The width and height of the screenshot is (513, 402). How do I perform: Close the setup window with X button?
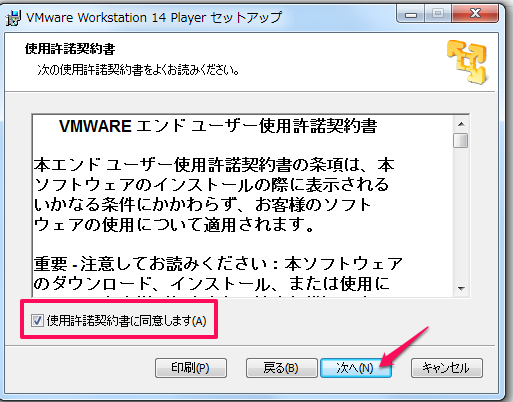click(x=475, y=14)
